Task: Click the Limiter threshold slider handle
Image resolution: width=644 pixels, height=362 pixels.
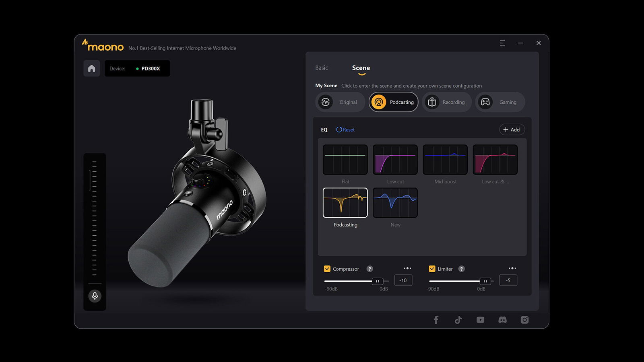Action: pos(485,281)
